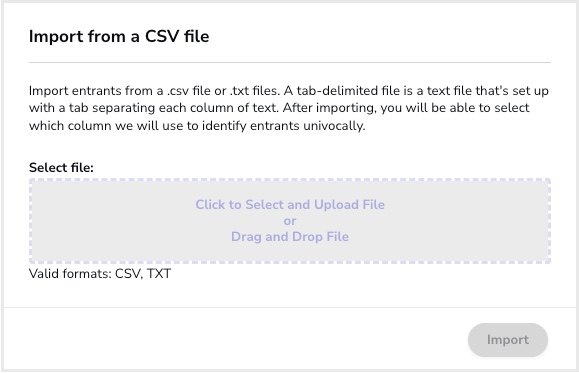Viewport: 579px width, 373px height.
Task: Click the "Select file:" label
Action: pyautogui.click(x=61, y=167)
